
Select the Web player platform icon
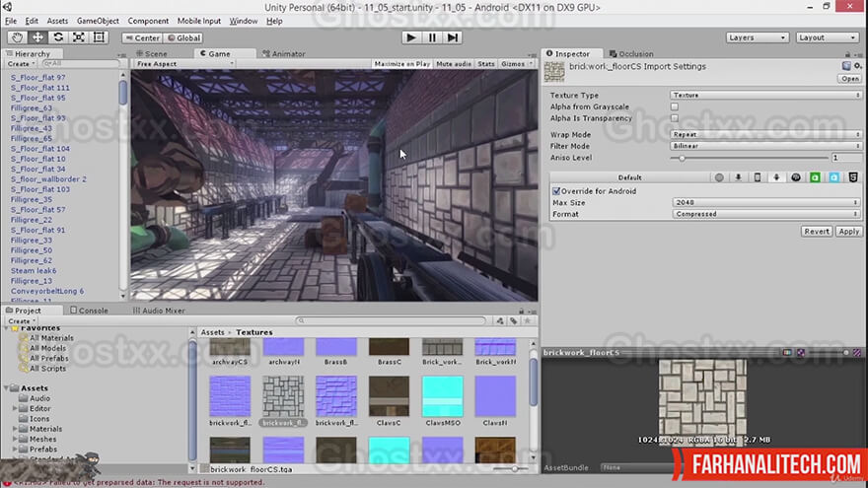point(719,177)
